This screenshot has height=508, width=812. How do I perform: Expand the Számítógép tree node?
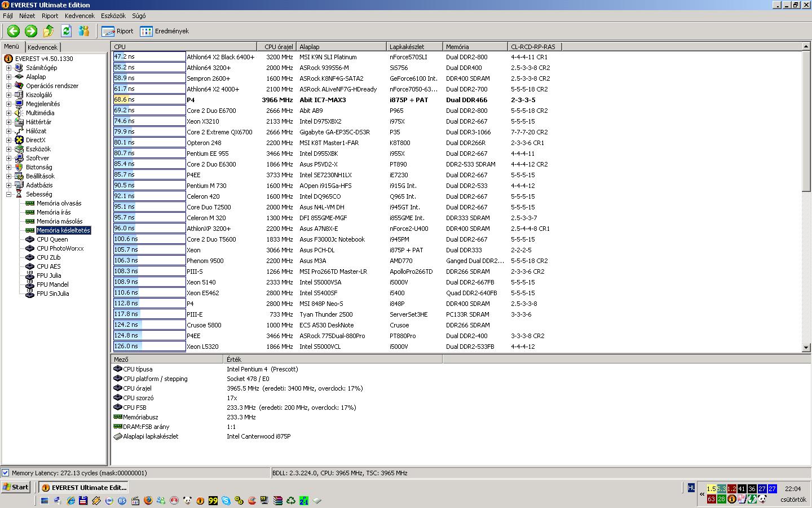[x=8, y=68]
